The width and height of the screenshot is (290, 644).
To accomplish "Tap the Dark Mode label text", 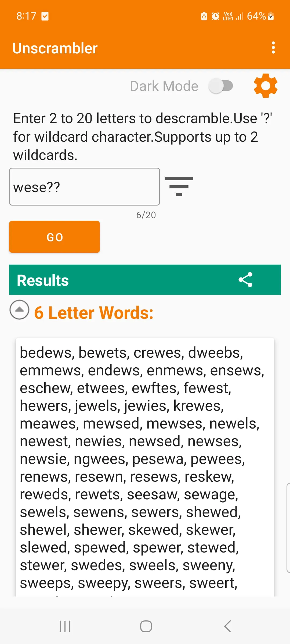I will (x=164, y=86).
